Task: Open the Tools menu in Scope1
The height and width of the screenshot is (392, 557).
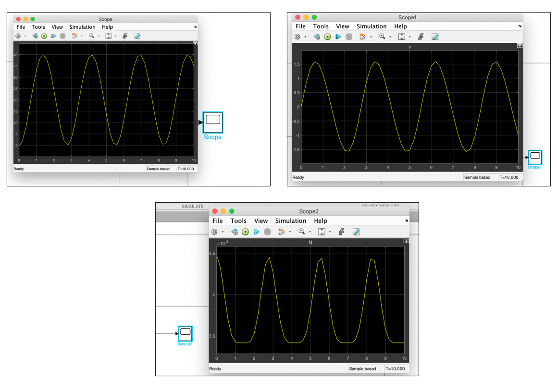Action: click(321, 26)
